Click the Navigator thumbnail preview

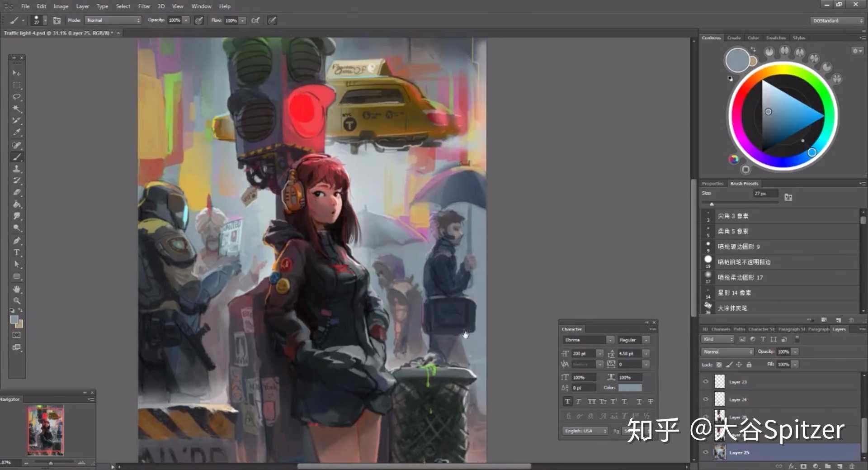coord(45,430)
